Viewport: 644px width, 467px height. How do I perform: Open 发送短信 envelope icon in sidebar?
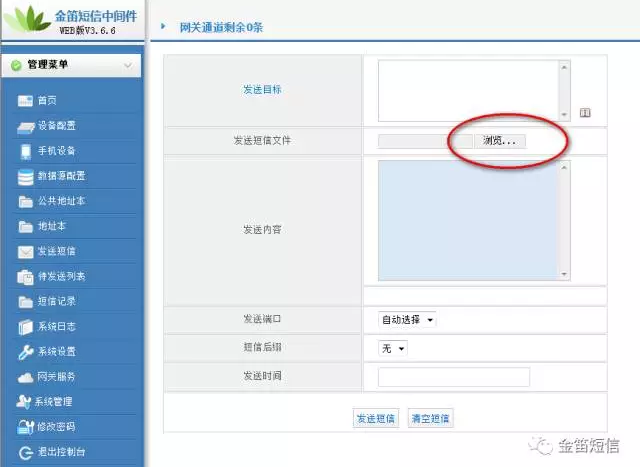point(26,251)
